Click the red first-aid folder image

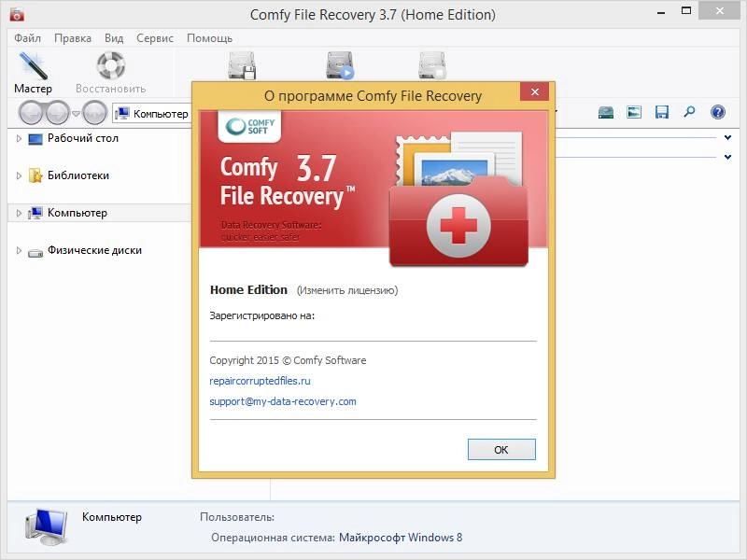point(458,224)
